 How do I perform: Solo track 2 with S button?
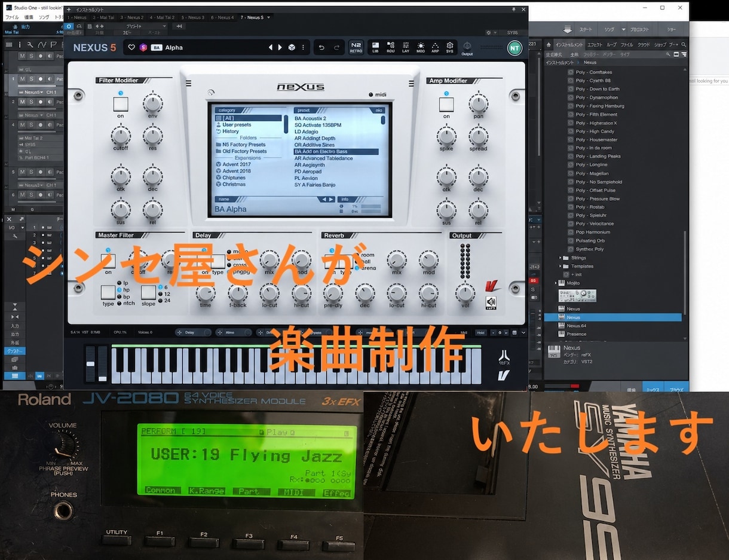[31, 102]
